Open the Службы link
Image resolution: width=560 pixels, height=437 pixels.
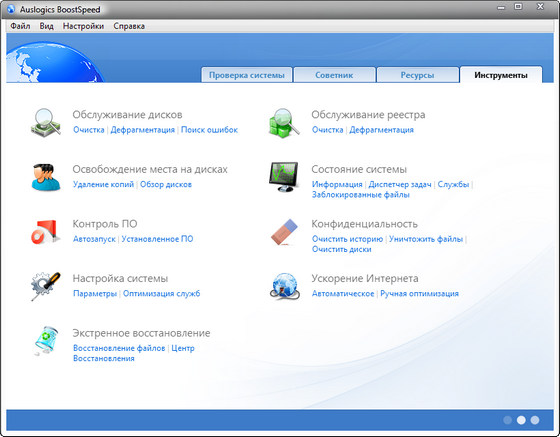coord(453,184)
